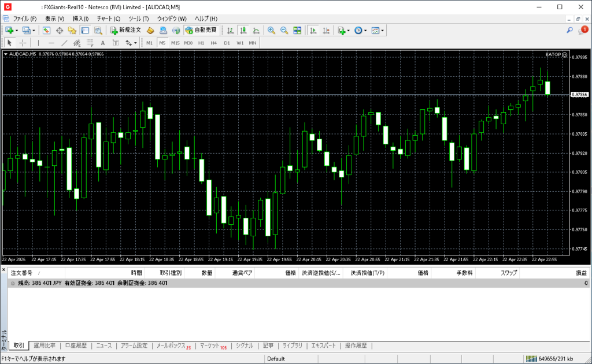
Task: Open the periodicity clock dropdown
Action: point(361,30)
